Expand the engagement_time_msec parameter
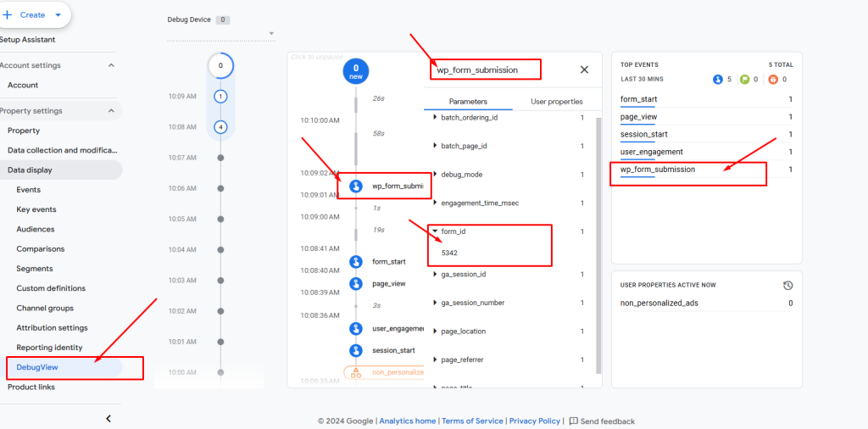Screen dimensions: 868x429 435,203
